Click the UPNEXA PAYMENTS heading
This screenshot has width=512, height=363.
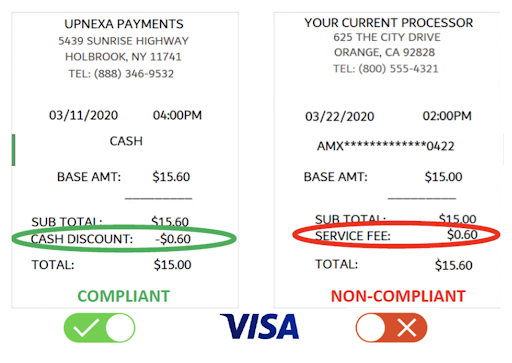124,24
